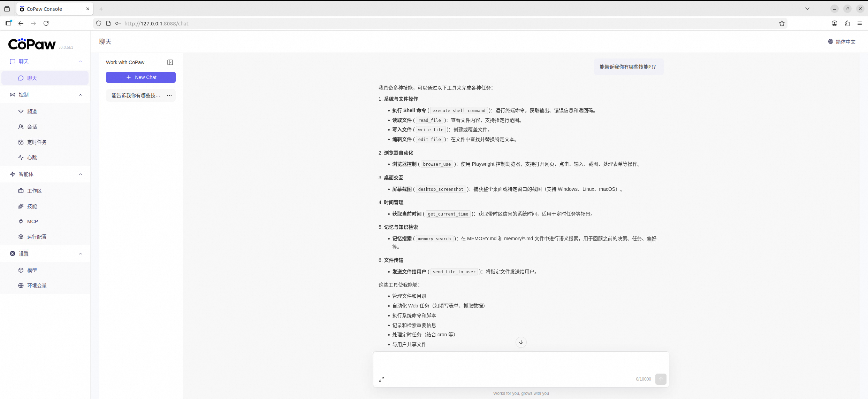The image size is (868, 399).
Task: Click the page information document icon
Action: coord(108,23)
